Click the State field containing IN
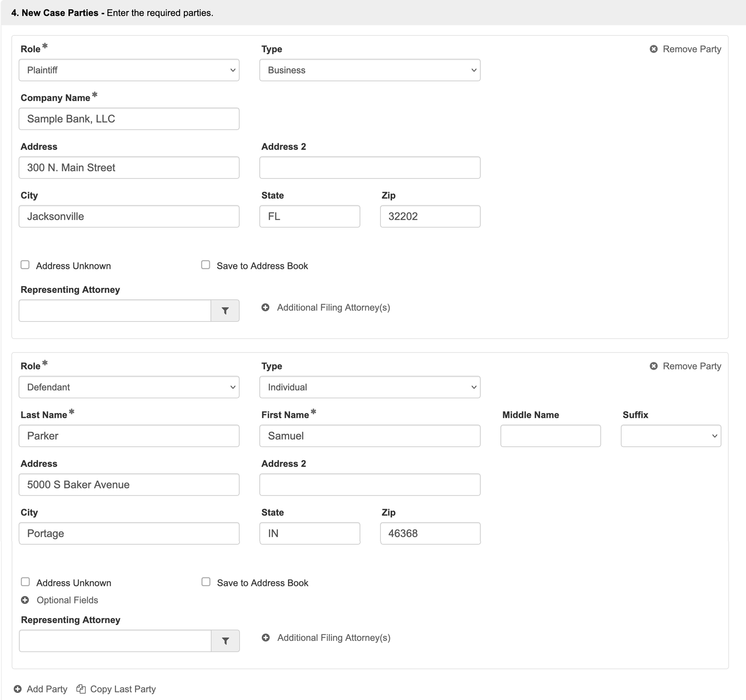Viewport: 746px width, 700px height. pyautogui.click(x=310, y=533)
